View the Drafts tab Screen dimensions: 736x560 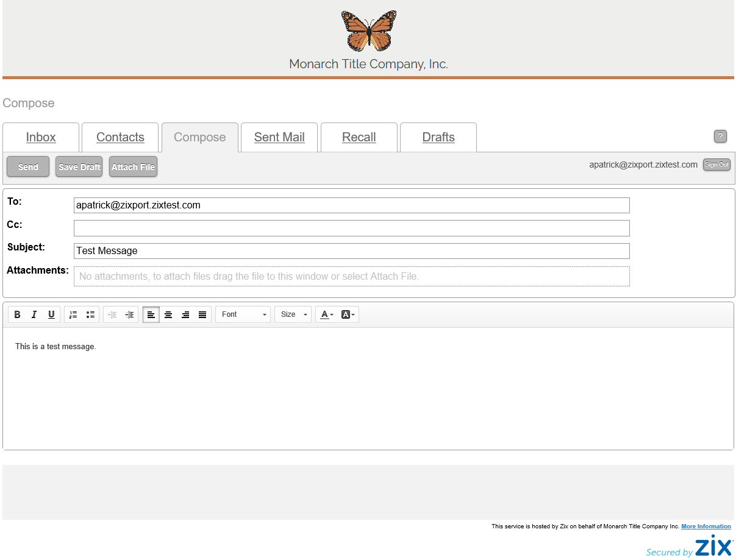(438, 137)
